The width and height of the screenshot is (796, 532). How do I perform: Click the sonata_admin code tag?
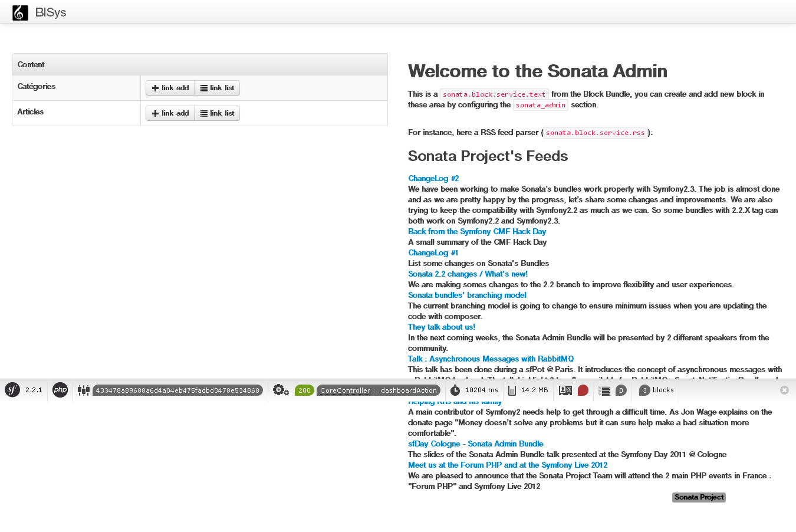point(541,105)
